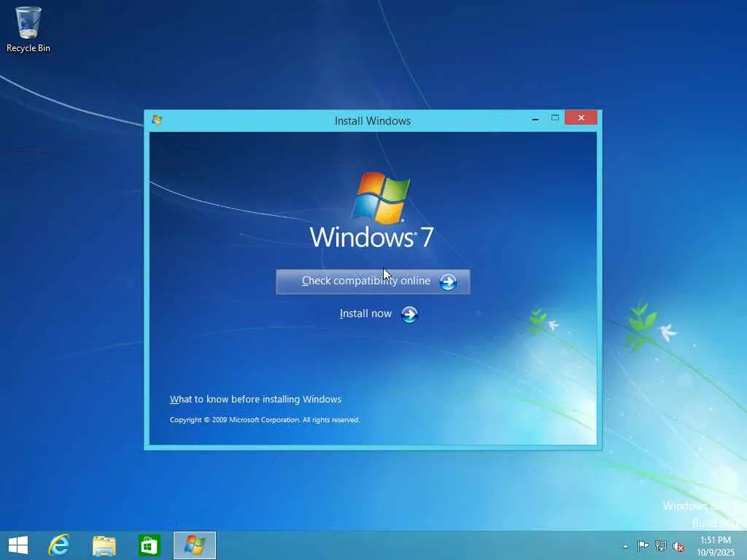The image size is (747, 560).
Task: Click the Check compatibility online button
Action: coord(373,281)
